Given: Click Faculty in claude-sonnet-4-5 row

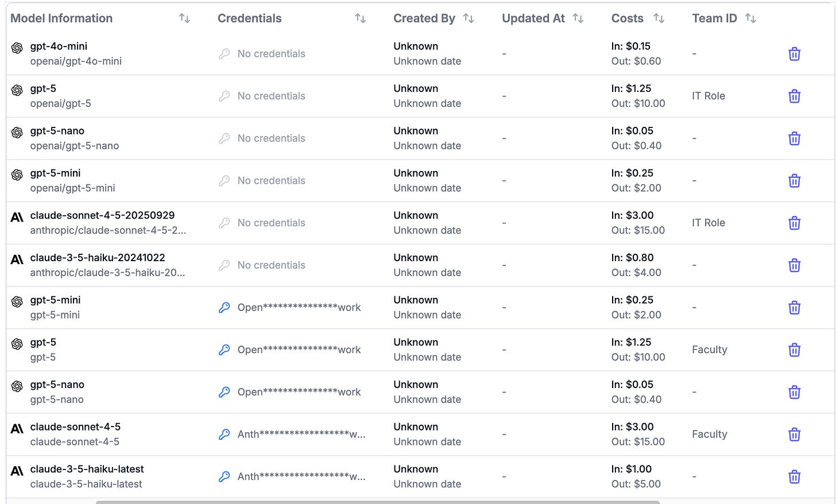Looking at the screenshot, I should [x=710, y=434].
